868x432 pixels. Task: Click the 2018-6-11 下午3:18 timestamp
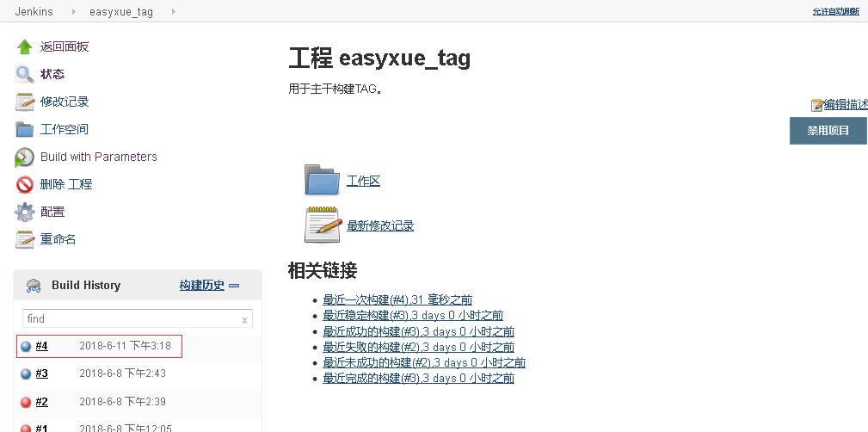tap(125, 346)
